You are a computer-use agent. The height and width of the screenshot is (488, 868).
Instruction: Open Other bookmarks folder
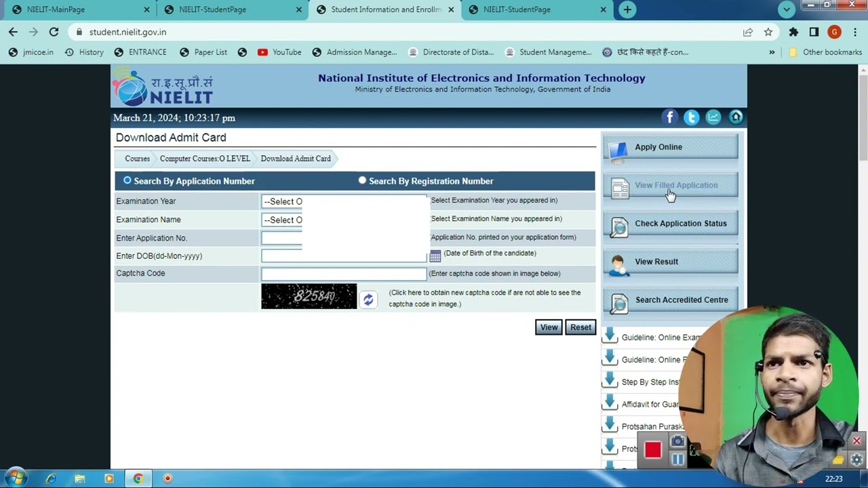click(825, 52)
